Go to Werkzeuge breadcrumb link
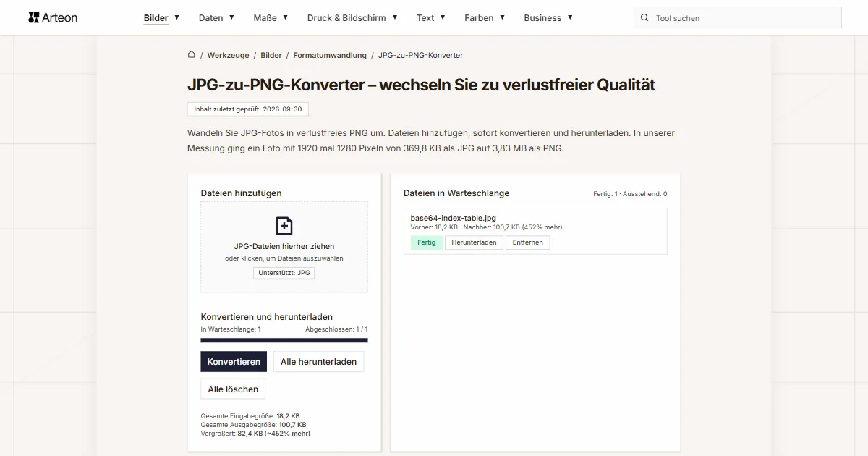 pyautogui.click(x=228, y=55)
